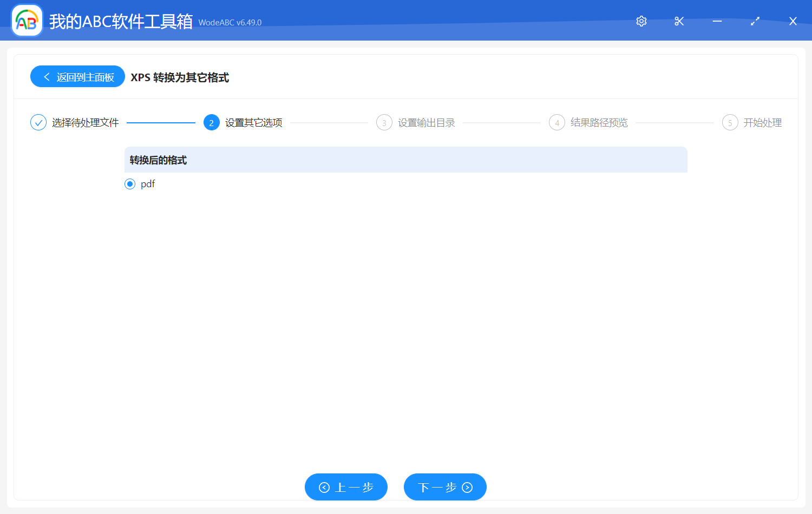The image size is (812, 514).
Task: Click the right-arrow icon inside 下一步 button
Action: pos(467,487)
